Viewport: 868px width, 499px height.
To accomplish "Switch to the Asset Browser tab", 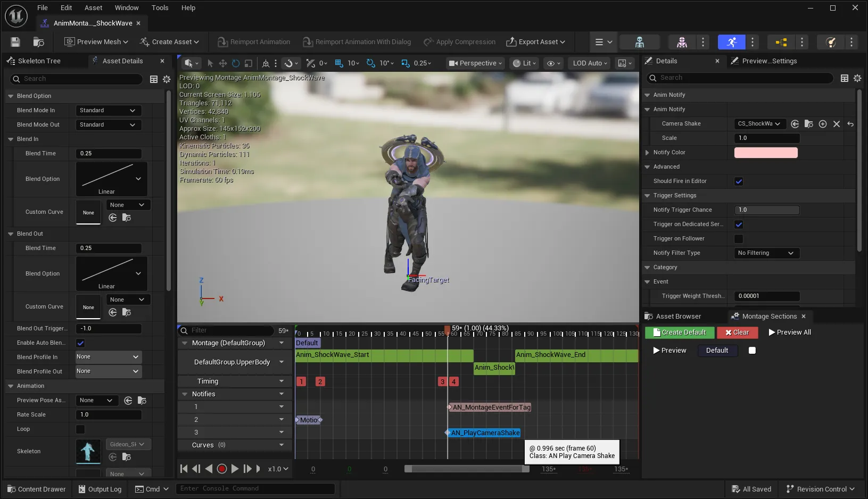I will (x=678, y=316).
